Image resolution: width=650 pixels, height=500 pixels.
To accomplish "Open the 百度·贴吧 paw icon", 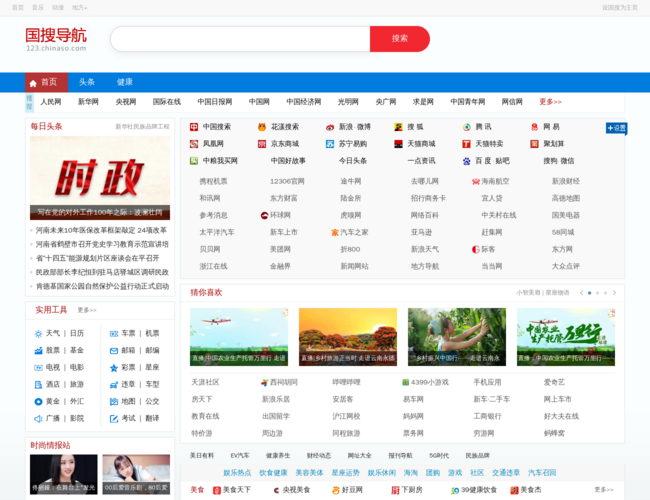I will [466, 161].
